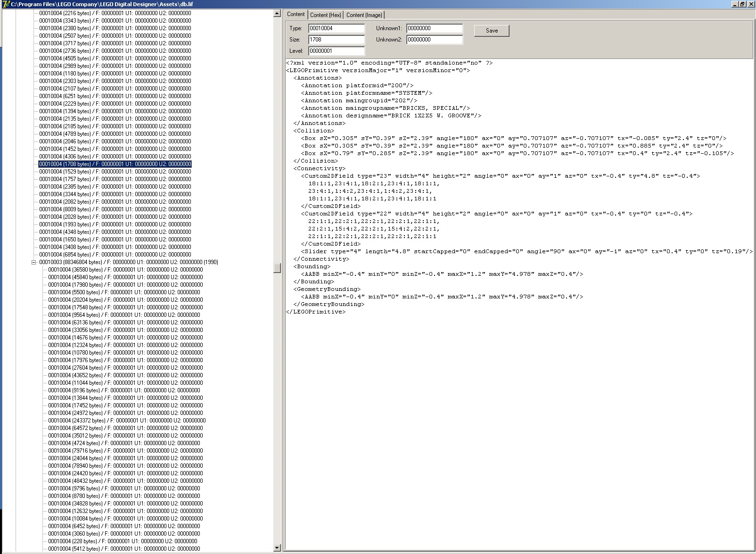Focus the Size input field
The width and height of the screenshot is (756, 554).
337,40
